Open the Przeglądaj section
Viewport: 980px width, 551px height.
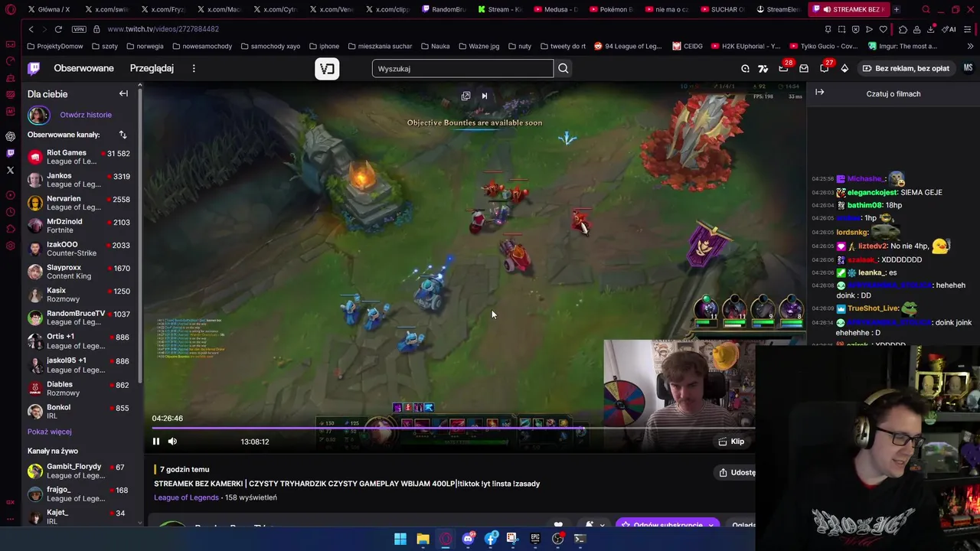click(152, 68)
